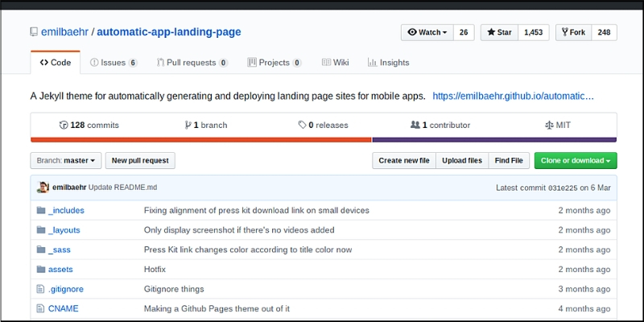
Task: Click the orange segment of the language bar
Action: coord(200,140)
